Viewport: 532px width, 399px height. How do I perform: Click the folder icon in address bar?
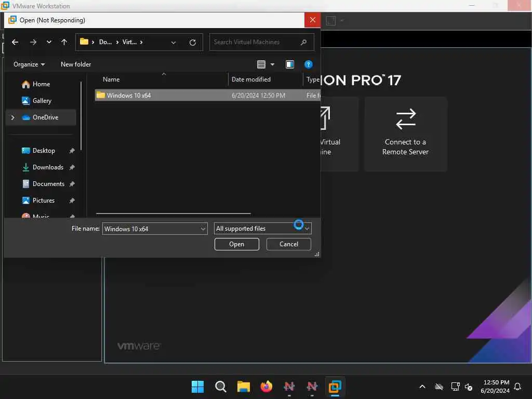click(84, 42)
